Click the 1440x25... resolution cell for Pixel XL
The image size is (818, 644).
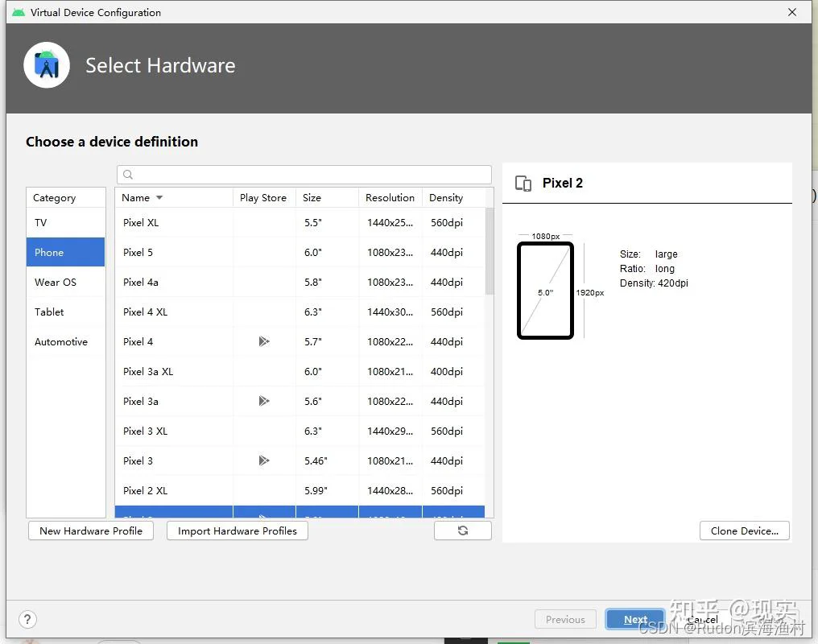[x=390, y=223]
